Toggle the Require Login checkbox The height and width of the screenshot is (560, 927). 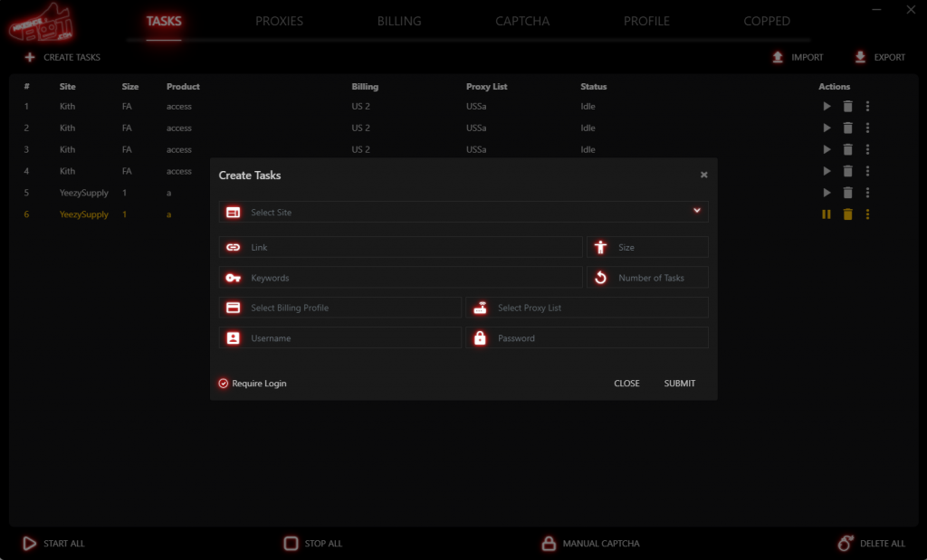224,384
